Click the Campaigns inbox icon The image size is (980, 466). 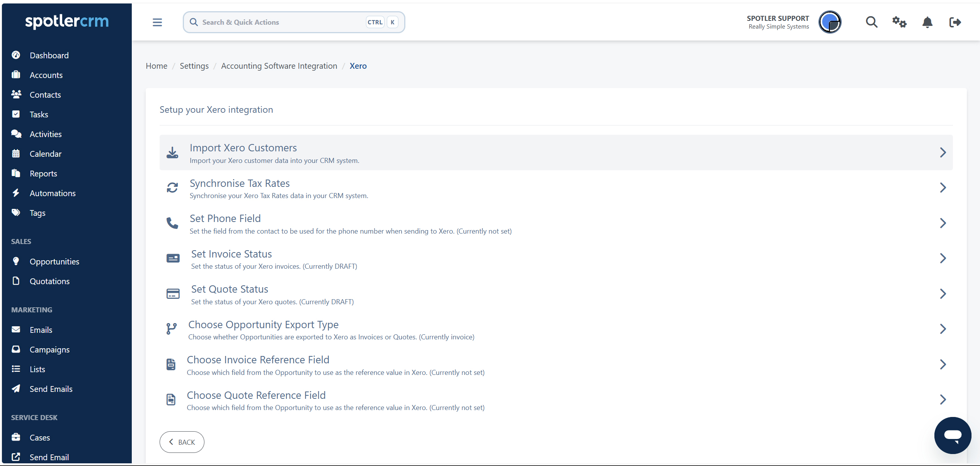coord(16,349)
